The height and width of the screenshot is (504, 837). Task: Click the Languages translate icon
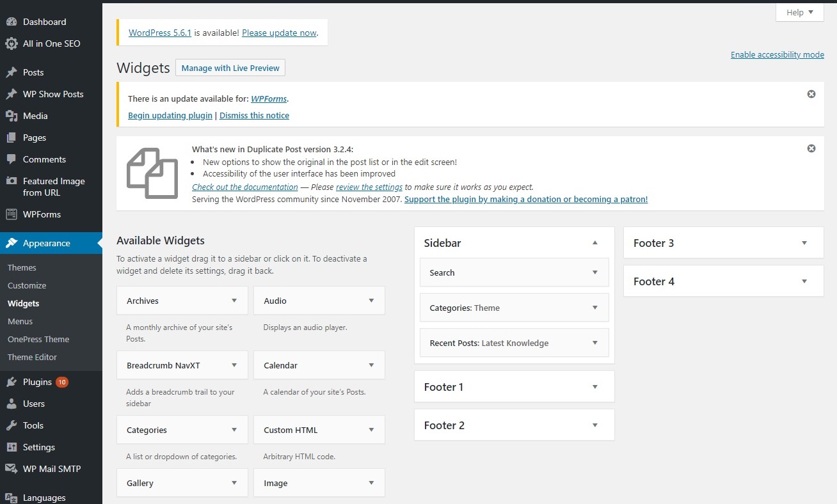tap(11, 498)
